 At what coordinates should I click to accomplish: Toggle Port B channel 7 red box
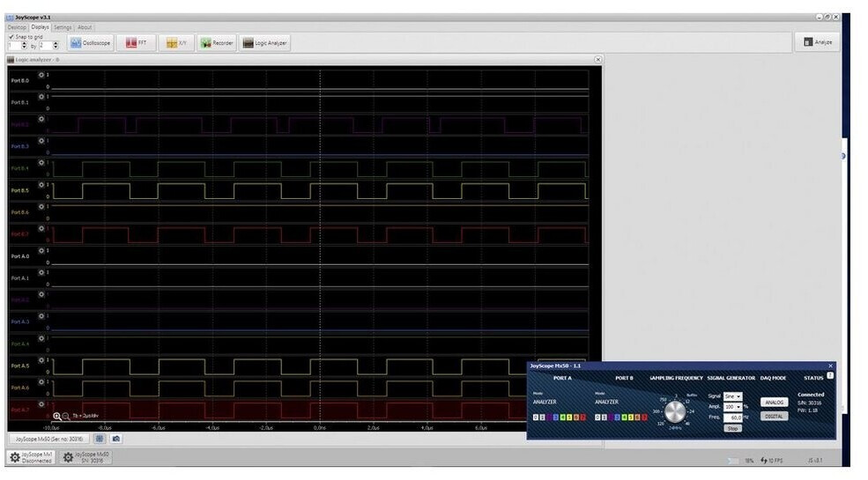pyautogui.click(x=644, y=417)
